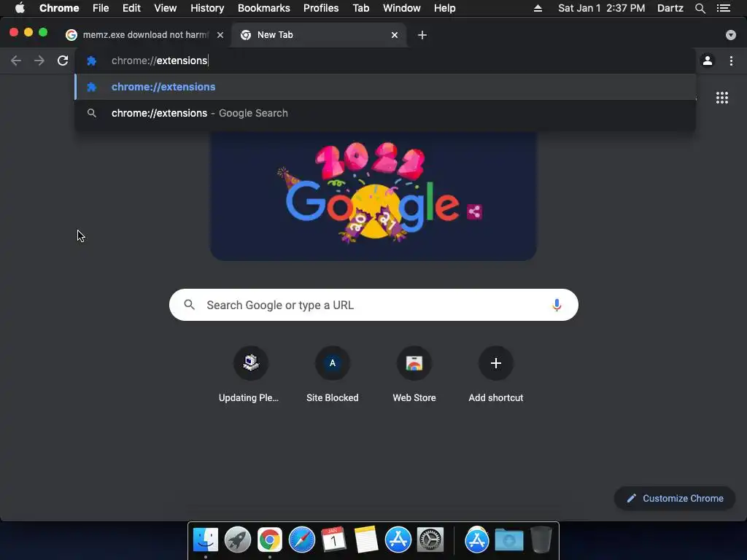The height and width of the screenshot is (560, 747).
Task: Open Chrome from the Dock
Action: tap(270, 540)
